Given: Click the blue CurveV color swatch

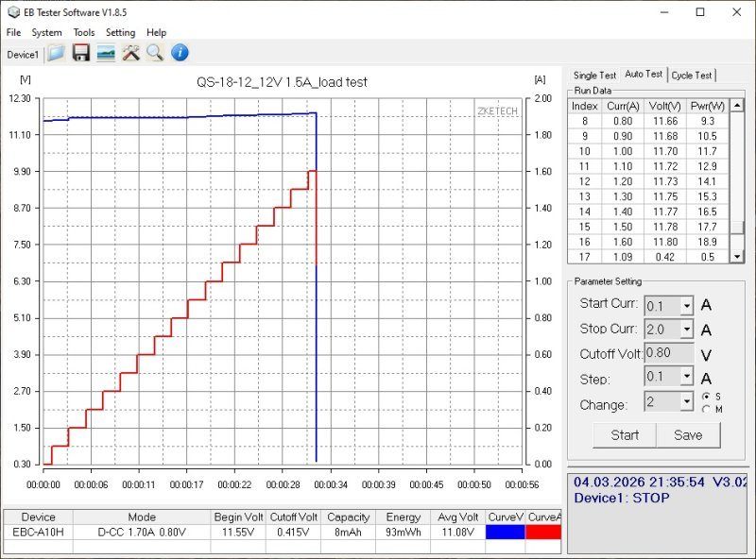Looking at the screenshot, I should click(505, 533).
